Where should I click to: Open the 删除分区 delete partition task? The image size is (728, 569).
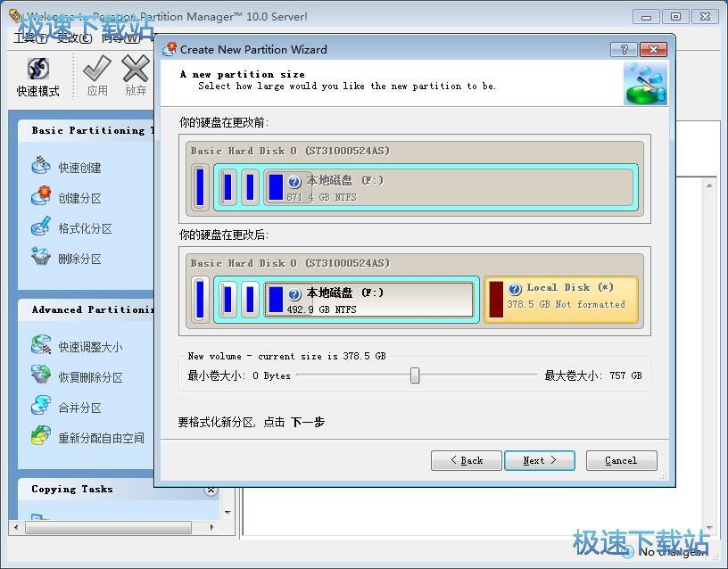[66, 258]
